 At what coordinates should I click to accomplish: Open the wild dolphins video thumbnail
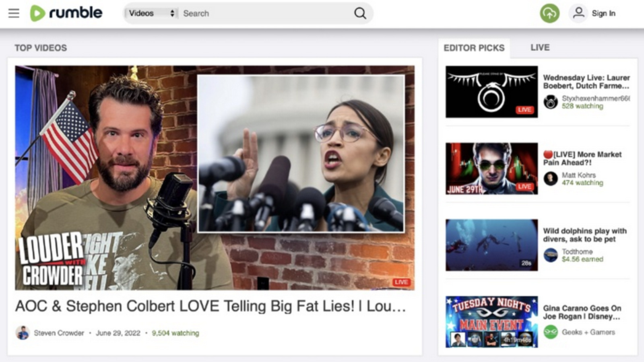[x=491, y=245]
